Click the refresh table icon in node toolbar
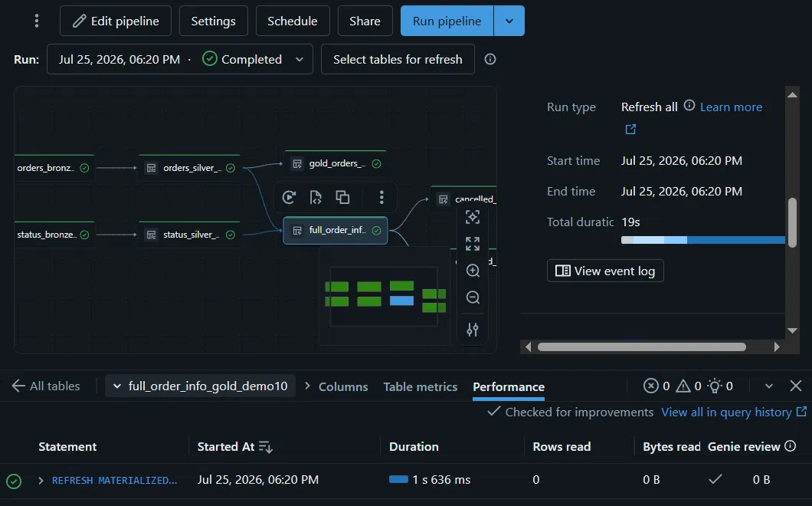This screenshot has height=506, width=812. [x=289, y=197]
